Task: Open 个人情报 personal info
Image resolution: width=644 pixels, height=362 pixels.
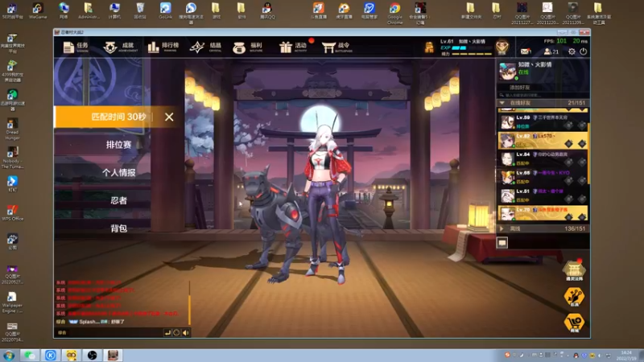Action: pyautogui.click(x=118, y=172)
